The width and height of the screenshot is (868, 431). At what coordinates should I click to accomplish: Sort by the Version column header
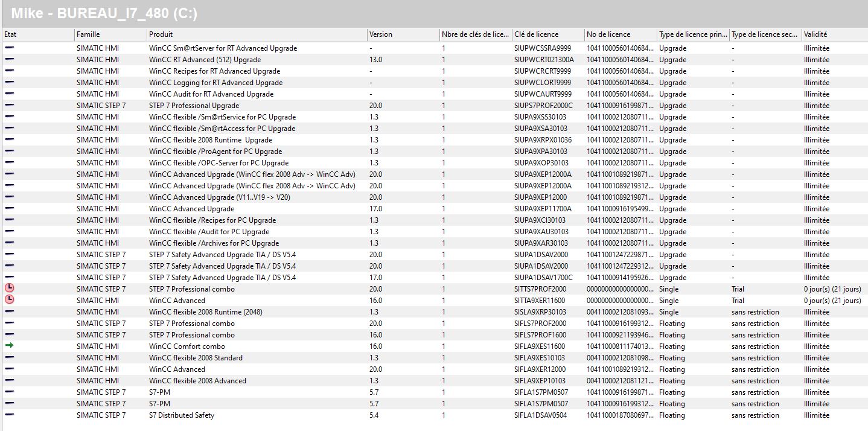point(380,34)
